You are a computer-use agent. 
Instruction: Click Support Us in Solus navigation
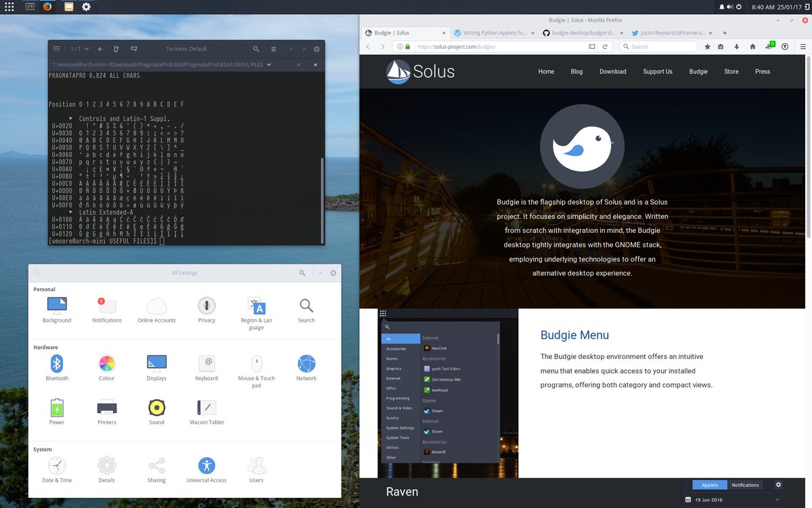[658, 71]
